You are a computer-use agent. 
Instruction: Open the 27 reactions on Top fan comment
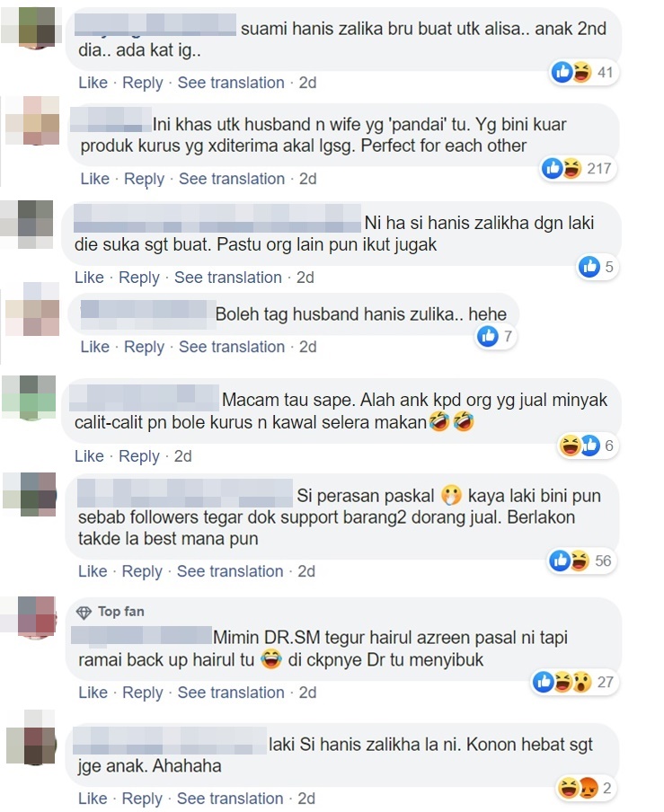[x=574, y=682]
